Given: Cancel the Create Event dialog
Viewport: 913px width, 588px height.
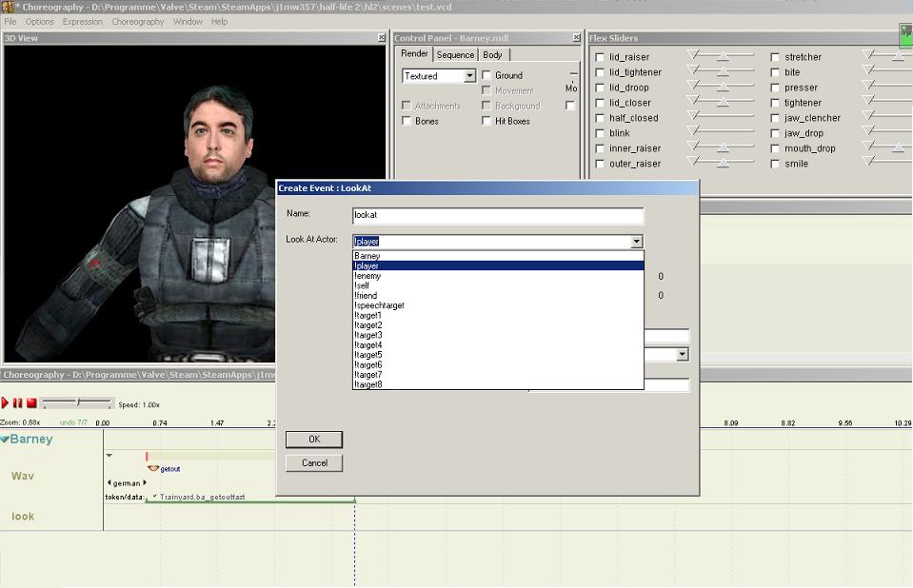Looking at the screenshot, I should 314,462.
